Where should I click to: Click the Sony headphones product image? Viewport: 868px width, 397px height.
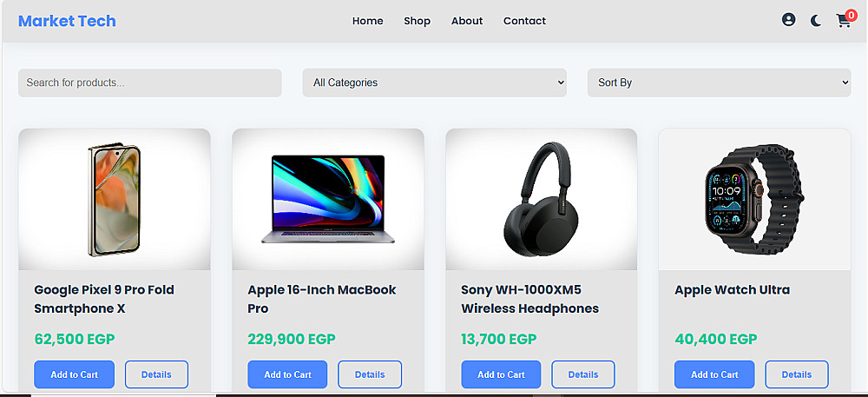pyautogui.click(x=542, y=200)
